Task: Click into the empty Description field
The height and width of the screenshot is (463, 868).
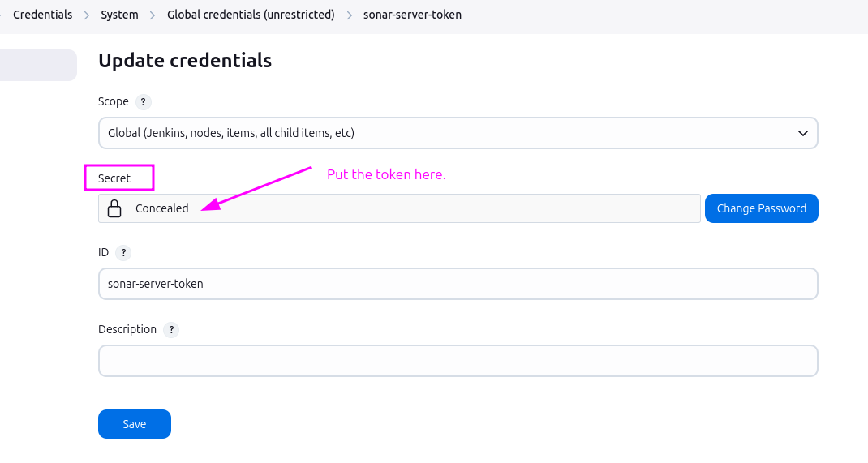Action: pos(458,361)
